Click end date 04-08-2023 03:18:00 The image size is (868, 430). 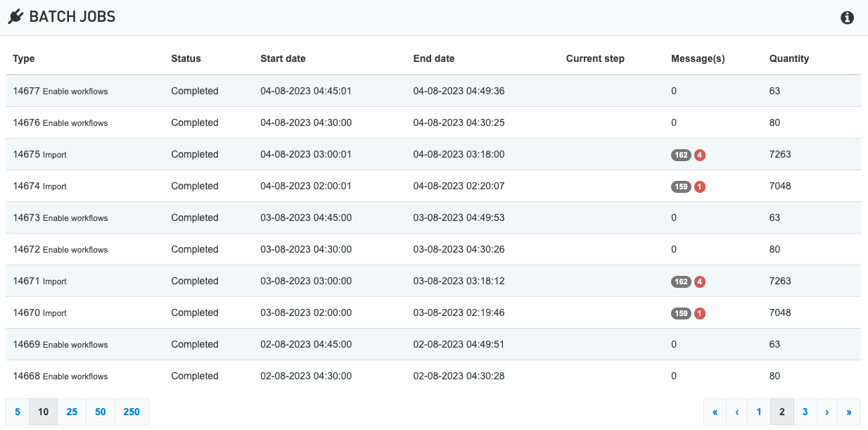[x=459, y=154]
